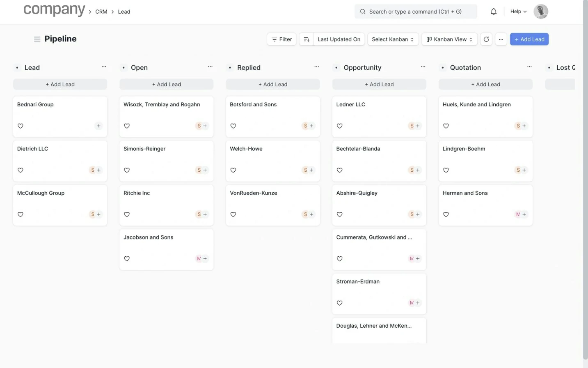
Task: Click the notifications bell icon
Action: [x=494, y=11]
